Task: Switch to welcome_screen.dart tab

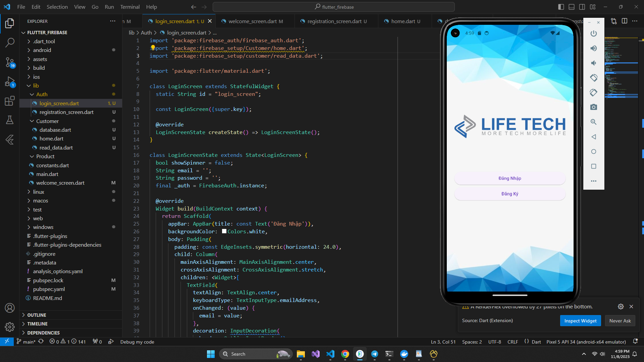Action: [252, 21]
